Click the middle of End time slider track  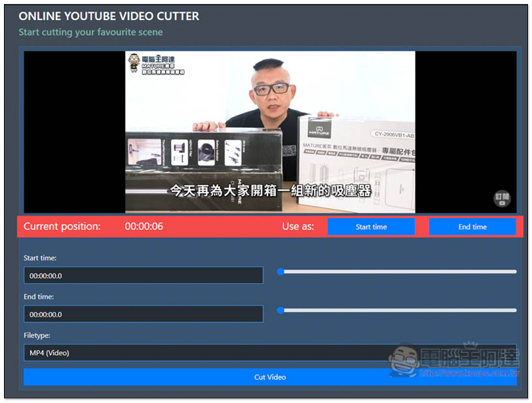(397, 310)
